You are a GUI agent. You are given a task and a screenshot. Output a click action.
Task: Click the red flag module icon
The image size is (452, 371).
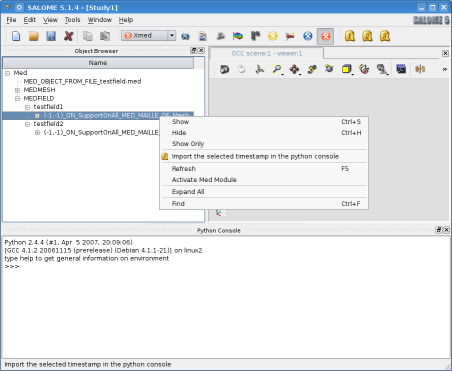pos(290,36)
